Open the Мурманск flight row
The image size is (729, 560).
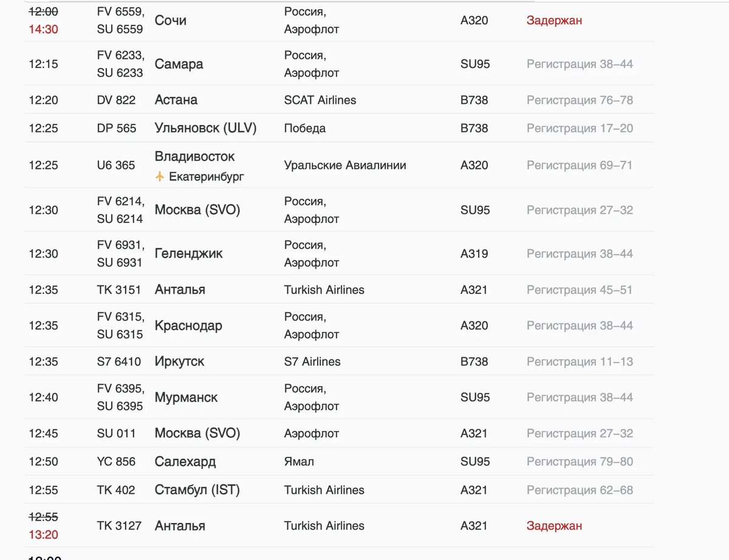(340, 397)
